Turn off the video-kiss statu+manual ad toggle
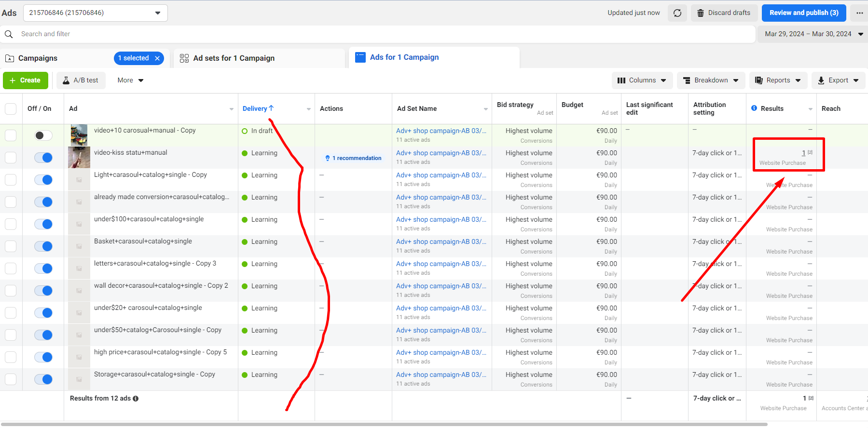Viewport: 868px width, 428px height. [x=43, y=158]
